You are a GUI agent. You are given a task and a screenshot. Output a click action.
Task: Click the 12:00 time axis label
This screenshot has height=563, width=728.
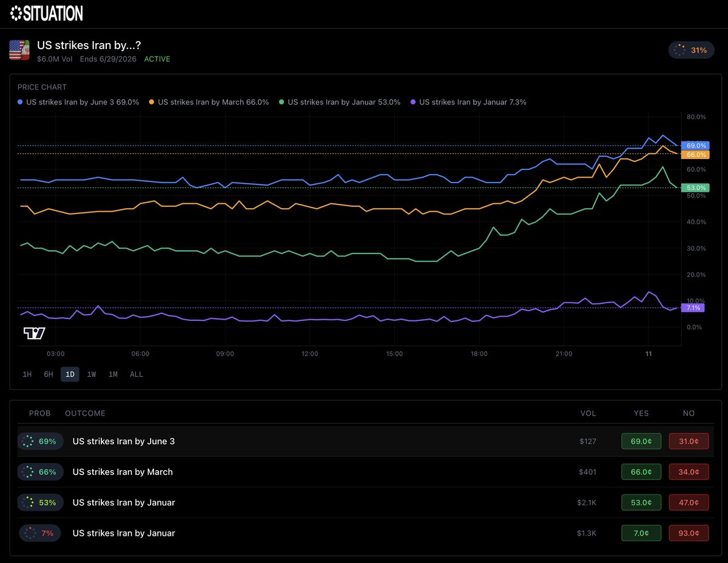[x=309, y=353]
